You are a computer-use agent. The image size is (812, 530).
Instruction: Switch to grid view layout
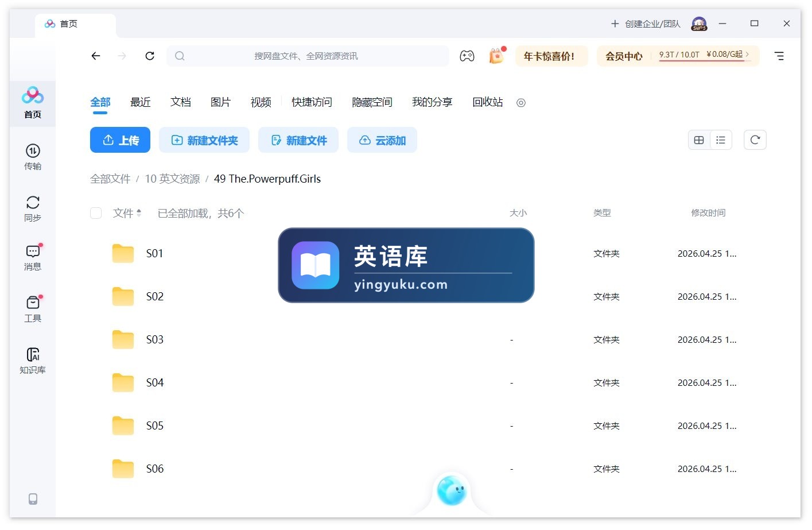point(699,140)
